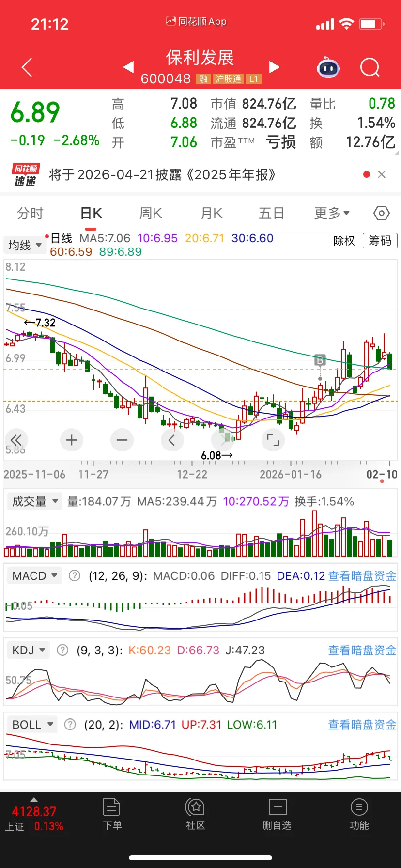Image resolution: width=401 pixels, height=868 pixels.
Task: Open 均线 indicator dropdown
Action: (25, 245)
